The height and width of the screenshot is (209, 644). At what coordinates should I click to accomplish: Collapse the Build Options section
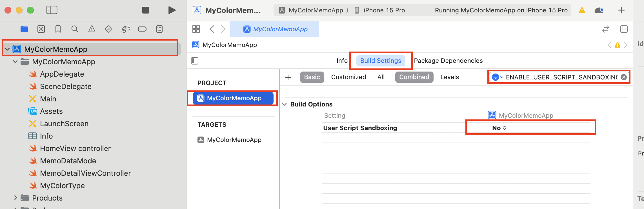pyautogui.click(x=285, y=105)
